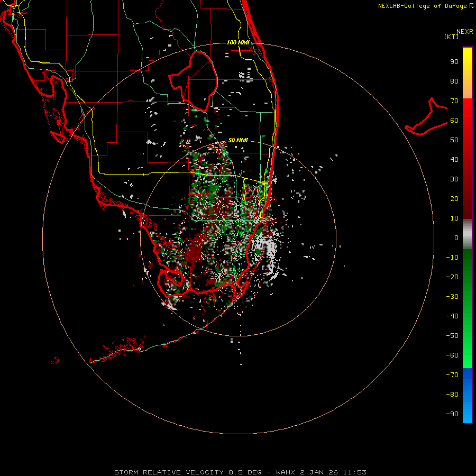Click the 70 value on the velocity scale
Viewport: 476px width, 476px height.
(454, 101)
